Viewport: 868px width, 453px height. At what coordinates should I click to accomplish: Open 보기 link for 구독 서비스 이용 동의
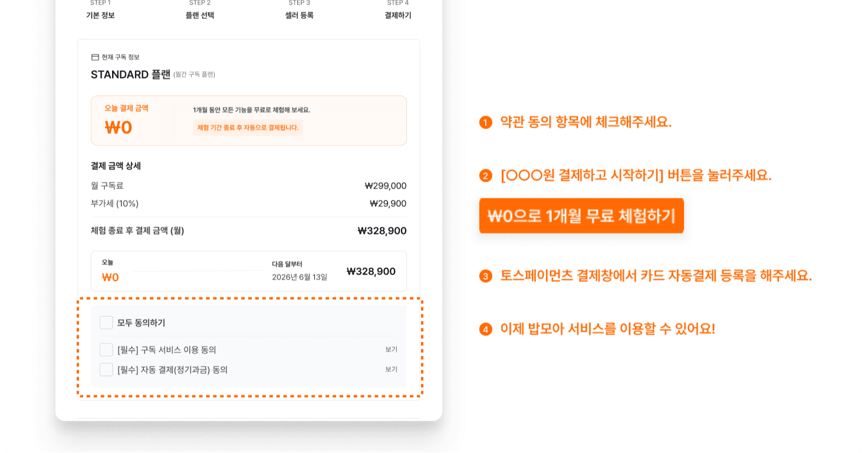click(x=392, y=350)
